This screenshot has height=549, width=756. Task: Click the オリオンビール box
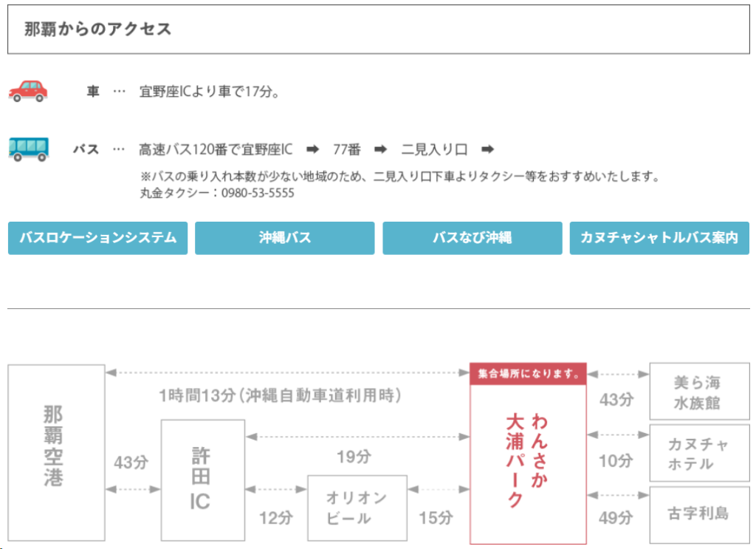(x=357, y=508)
